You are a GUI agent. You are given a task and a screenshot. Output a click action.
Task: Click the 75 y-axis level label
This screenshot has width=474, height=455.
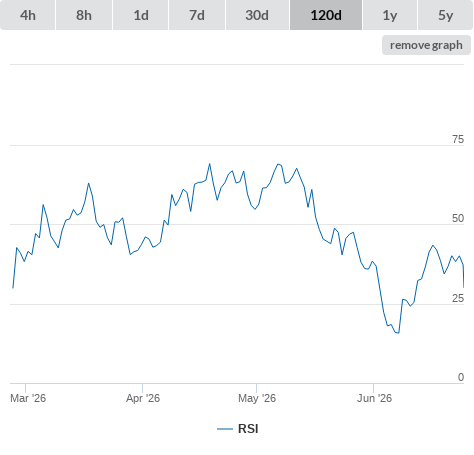coord(458,139)
